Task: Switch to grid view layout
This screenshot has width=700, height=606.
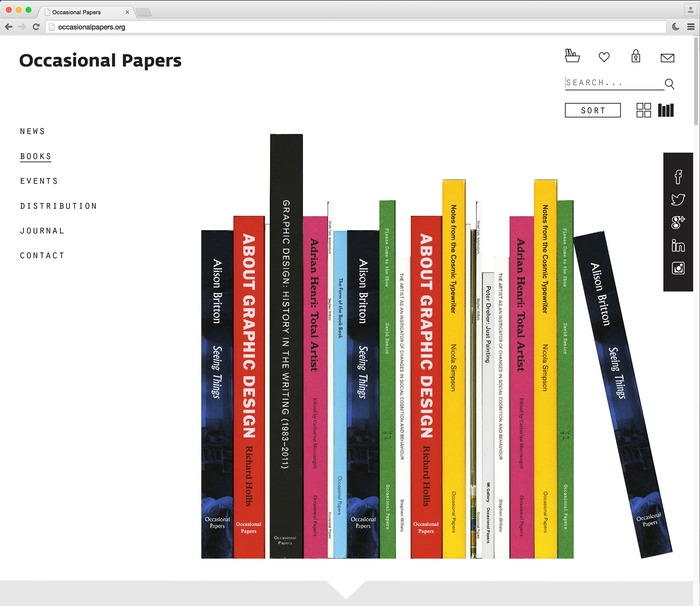Action: tap(643, 110)
